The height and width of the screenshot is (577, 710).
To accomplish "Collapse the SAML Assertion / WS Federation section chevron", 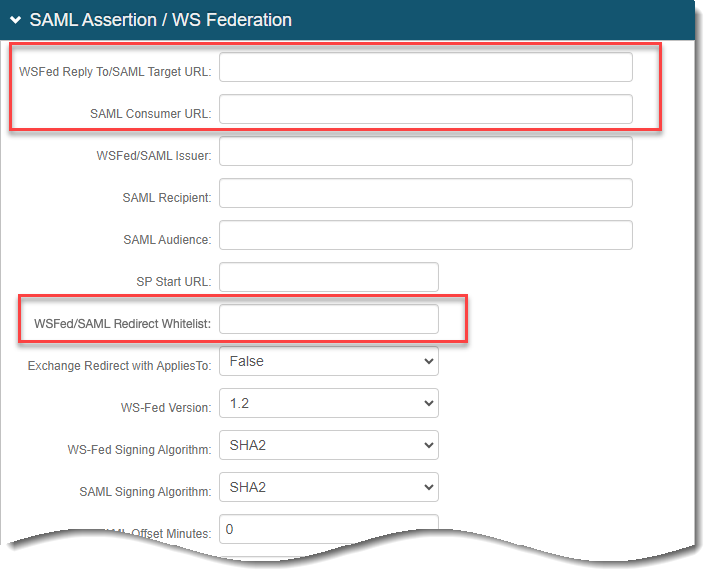I will pyautogui.click(x=15, y=20).
